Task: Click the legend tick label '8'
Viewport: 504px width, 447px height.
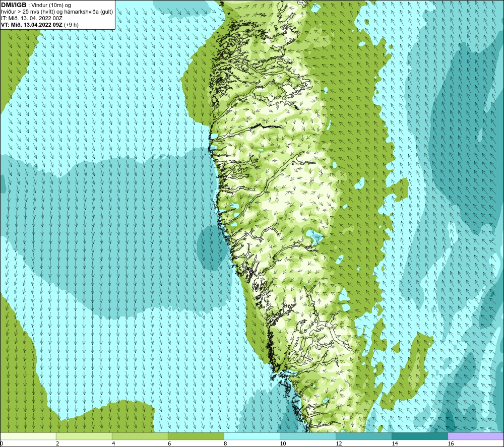Action: [x=225, y=444]
